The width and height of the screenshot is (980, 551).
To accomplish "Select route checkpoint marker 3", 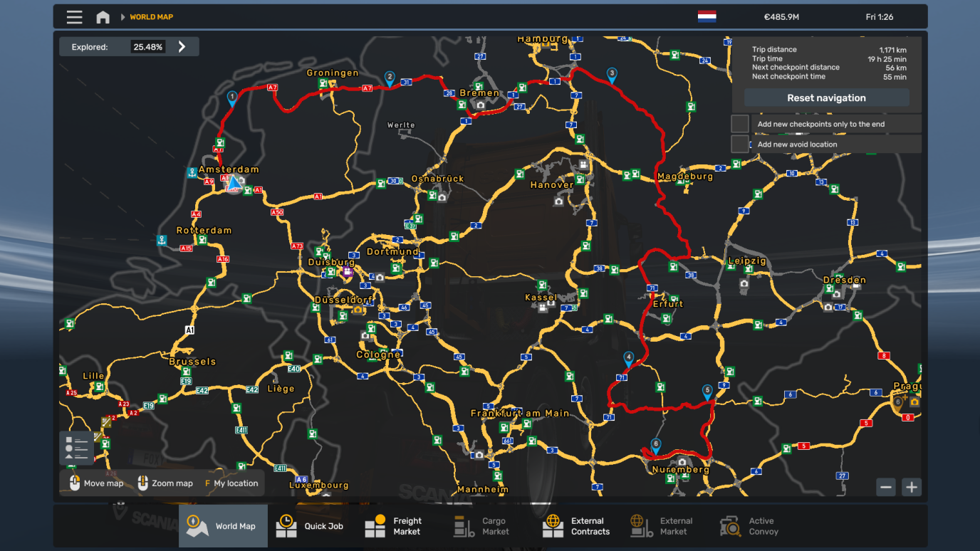I will [611, 75].
